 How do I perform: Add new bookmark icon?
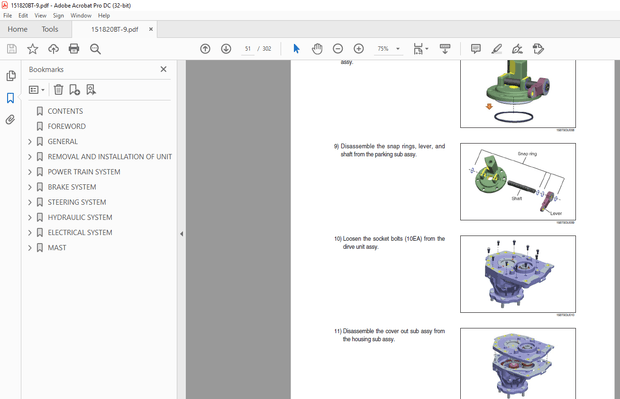pyautogui.click(x=74, y=90)
